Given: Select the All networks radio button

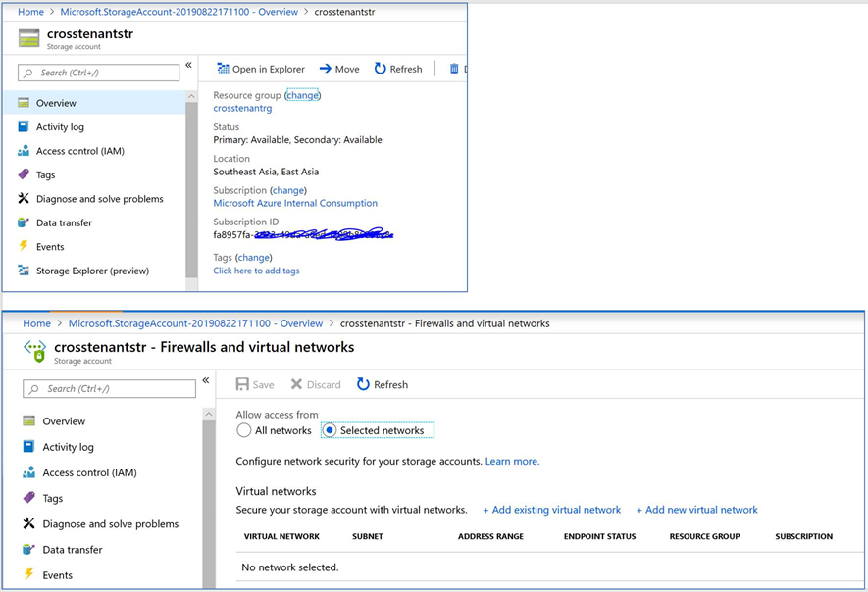Looking at the screenshot, I should tap(244, 430).
